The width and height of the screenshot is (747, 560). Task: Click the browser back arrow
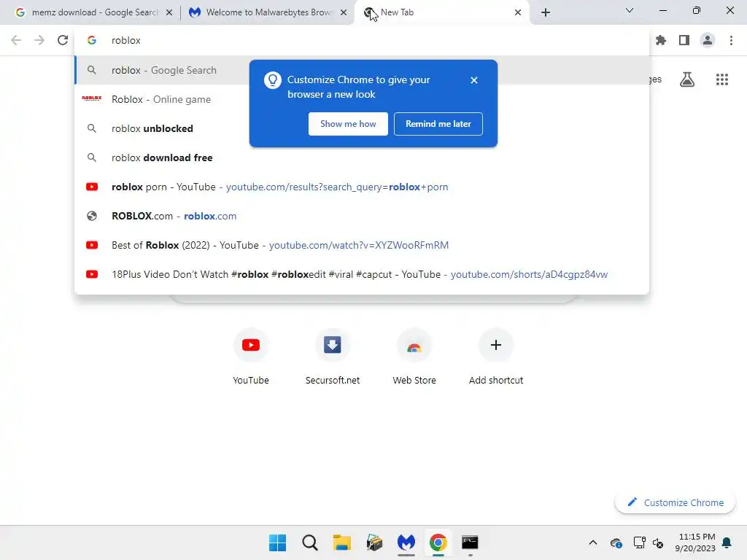[x=16, y=41]
